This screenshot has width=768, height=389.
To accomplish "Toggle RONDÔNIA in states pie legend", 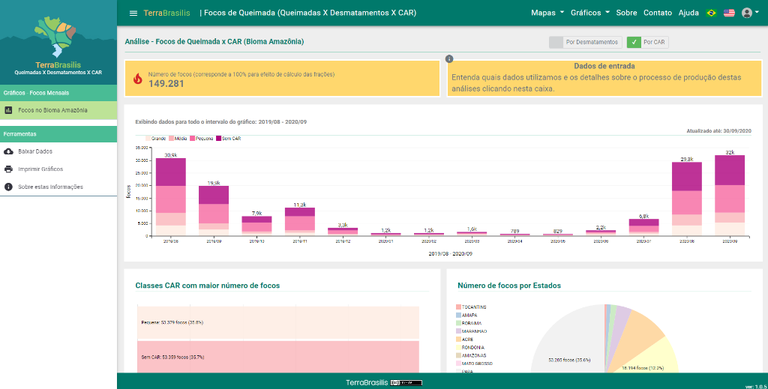I will coord(470,347).
